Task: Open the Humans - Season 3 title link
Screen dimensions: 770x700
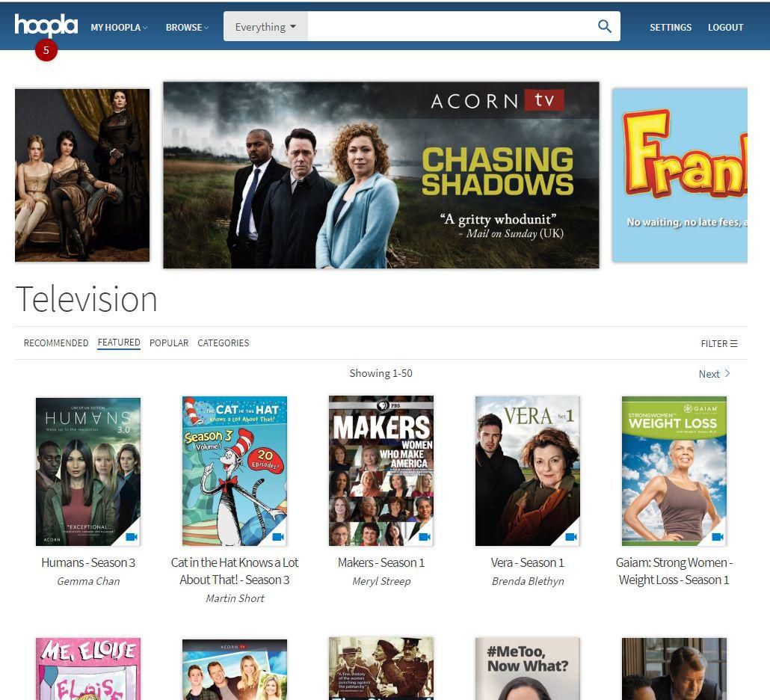Action: click(x=88, y=562)
